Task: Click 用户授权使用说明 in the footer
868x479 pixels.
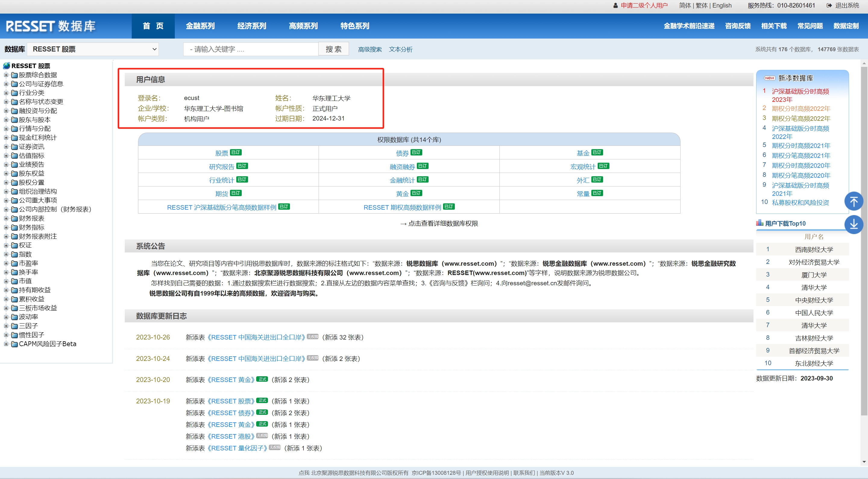Action: coord(487,473)
